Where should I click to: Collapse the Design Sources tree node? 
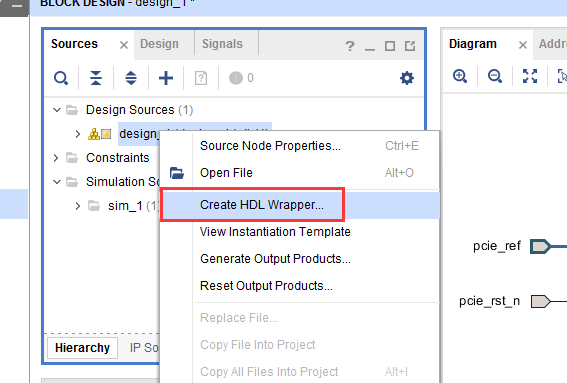[57, 110]
